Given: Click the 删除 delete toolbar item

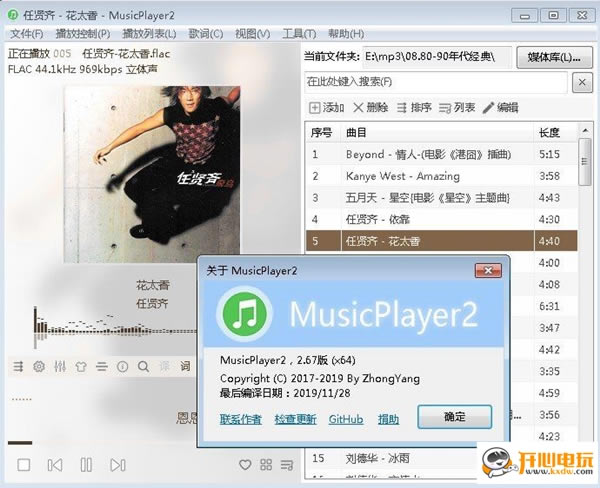Looking at the screenshot, I should coord(370,108).
